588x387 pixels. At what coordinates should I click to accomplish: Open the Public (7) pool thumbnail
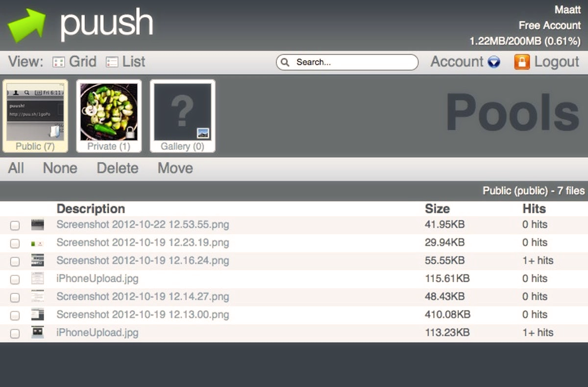[35, 116]
